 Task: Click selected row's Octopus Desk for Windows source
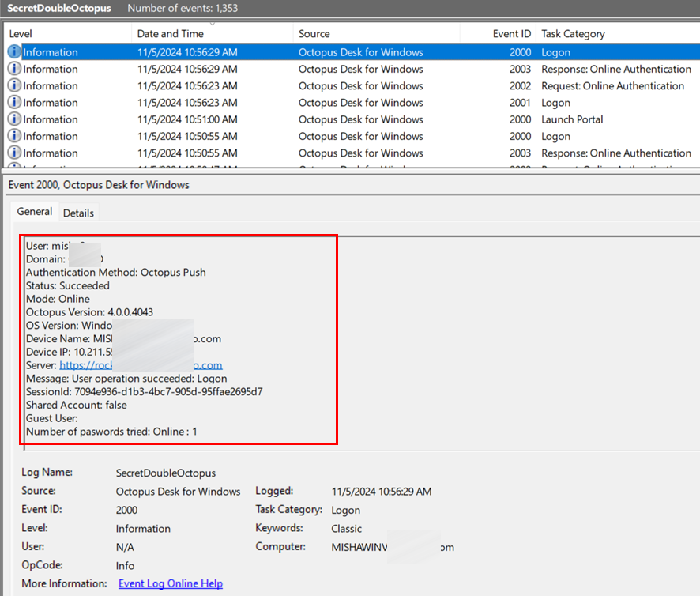[361, 52]
